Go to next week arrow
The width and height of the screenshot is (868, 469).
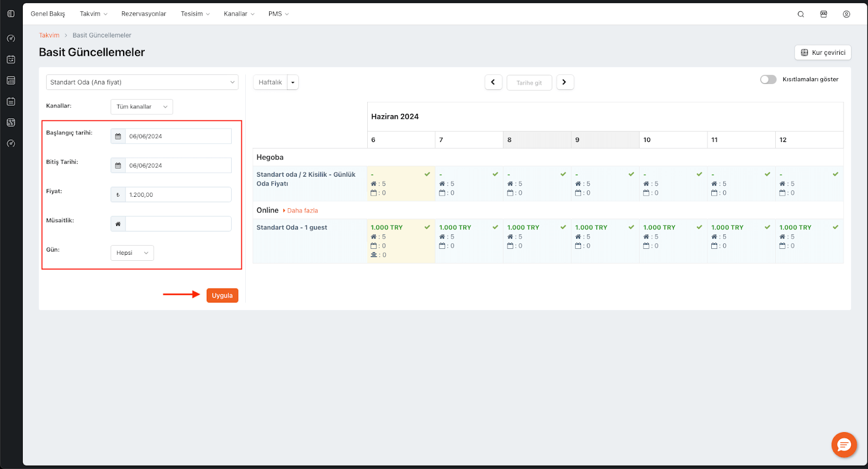tap(565, 82)
